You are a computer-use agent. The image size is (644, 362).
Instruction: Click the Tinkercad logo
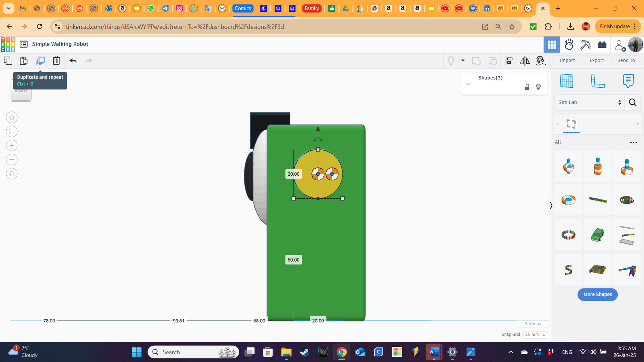(8, 44)
